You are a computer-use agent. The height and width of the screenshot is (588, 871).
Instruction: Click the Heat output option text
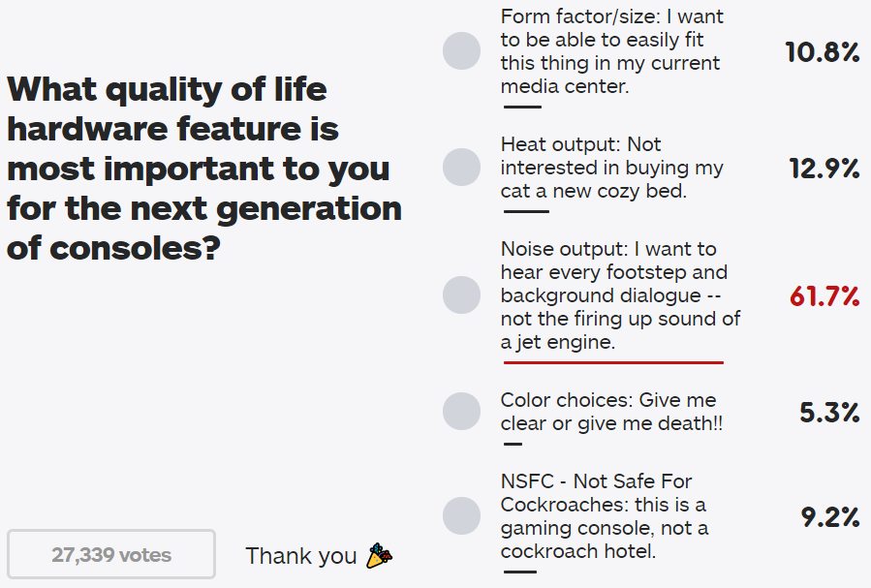(x=611, y=168)
